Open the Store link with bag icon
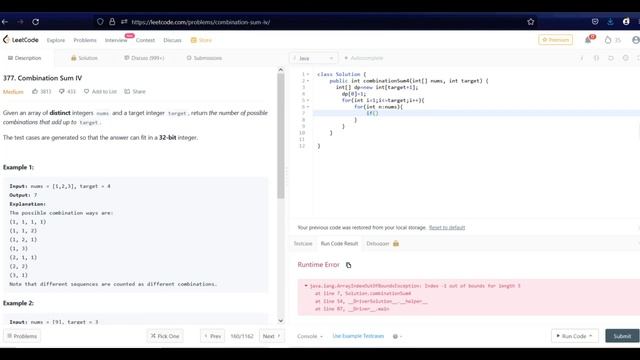The height and width of the screenshot is (360, 640). [201, 40]
